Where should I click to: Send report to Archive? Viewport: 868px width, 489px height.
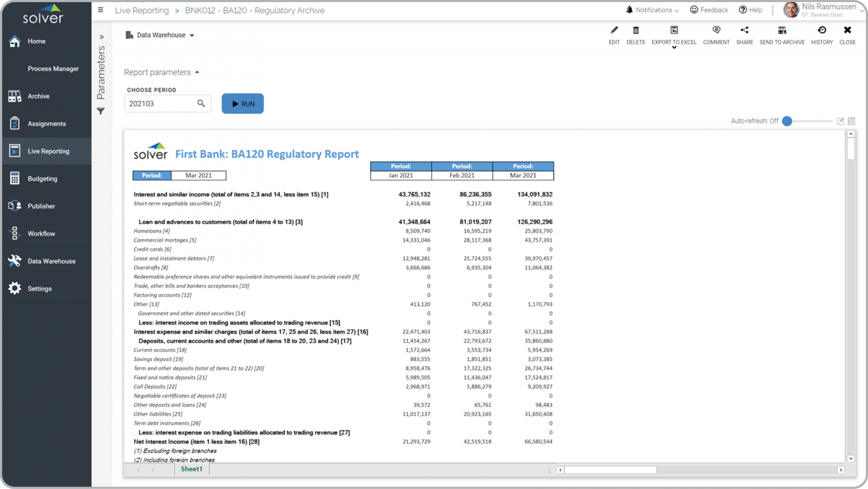(x=782, y=34)
